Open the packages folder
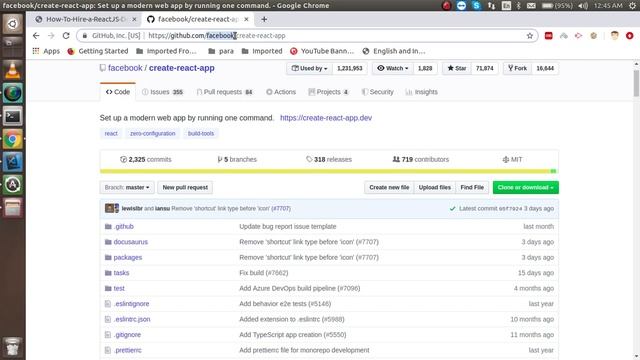 (128, 257)
